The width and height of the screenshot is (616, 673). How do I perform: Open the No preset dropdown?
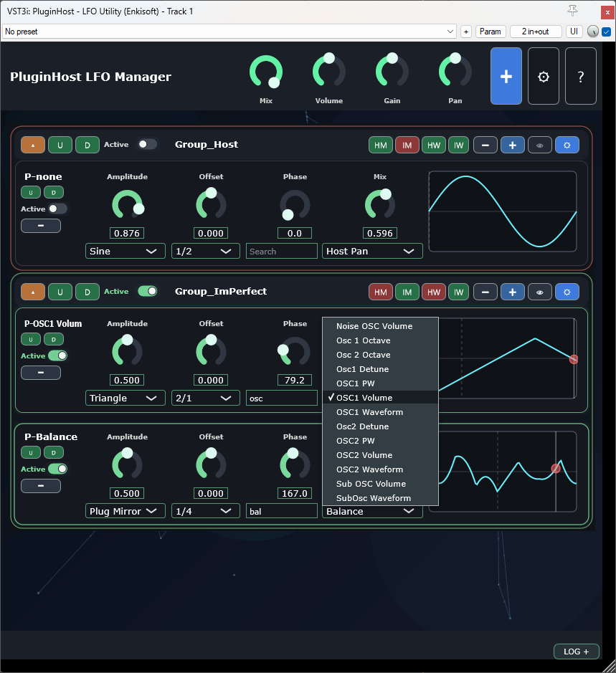pyautogui.click(x=229, y=32)
